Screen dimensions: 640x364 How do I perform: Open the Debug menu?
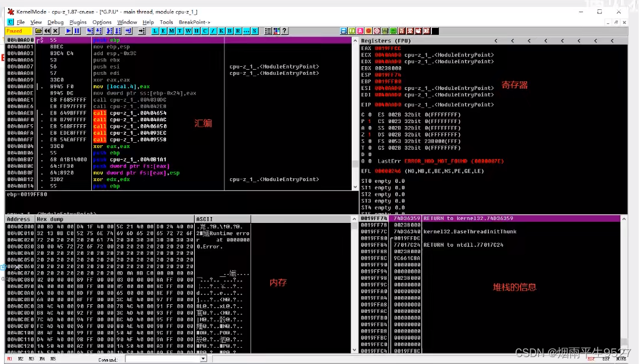(56, 22)
